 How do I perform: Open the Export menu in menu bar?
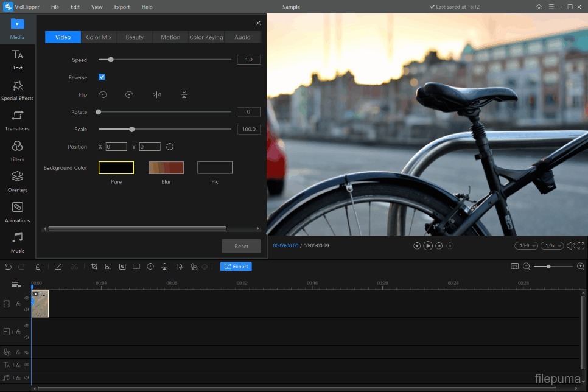tap(122, 7)
